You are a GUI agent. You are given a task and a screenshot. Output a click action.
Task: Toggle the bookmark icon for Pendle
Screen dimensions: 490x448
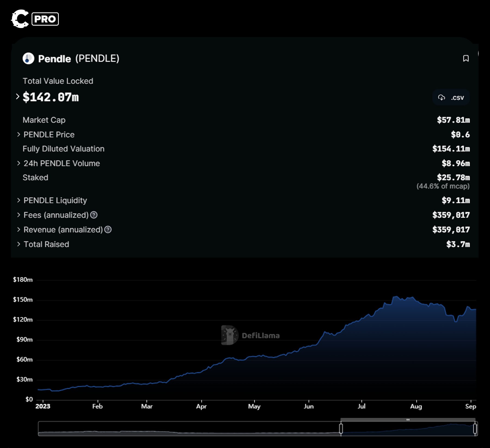click(x=466, y=58)
